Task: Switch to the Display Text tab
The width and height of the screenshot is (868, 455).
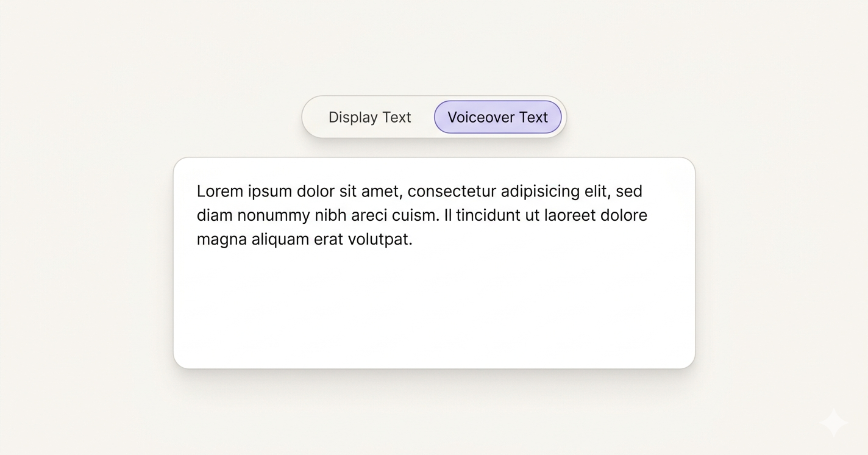Action: pyautogui.click(x=370, y=117)
